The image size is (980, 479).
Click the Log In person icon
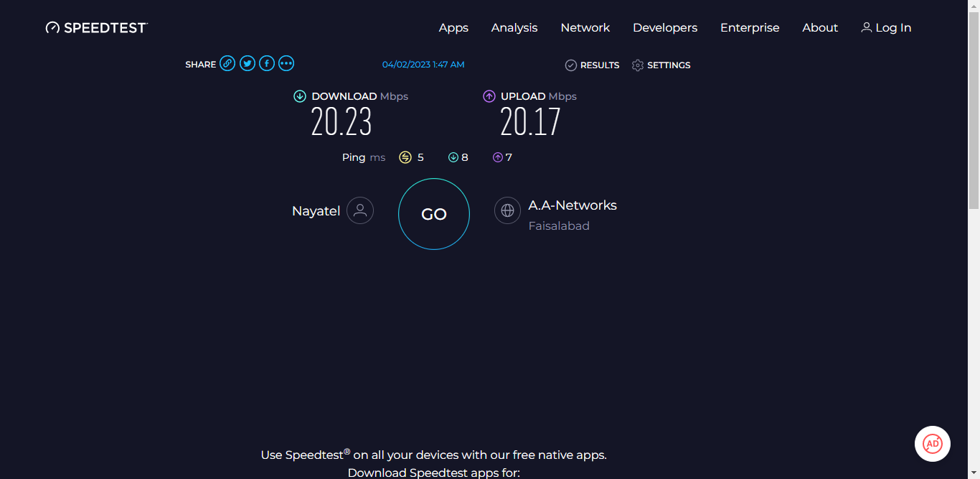click(x=867, y=27)
